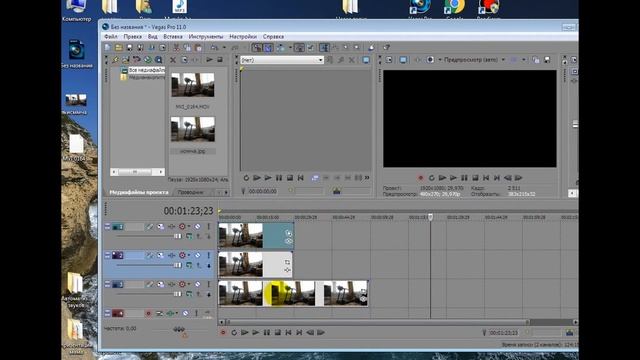Open the Инструменты menu

[x=206, y=36]
